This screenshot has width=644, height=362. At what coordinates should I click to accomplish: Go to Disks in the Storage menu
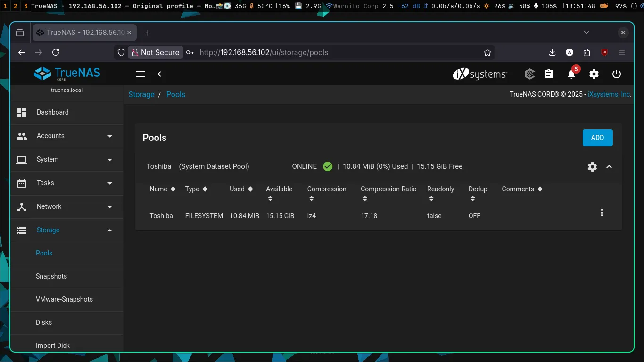click(x=44, y=322)
